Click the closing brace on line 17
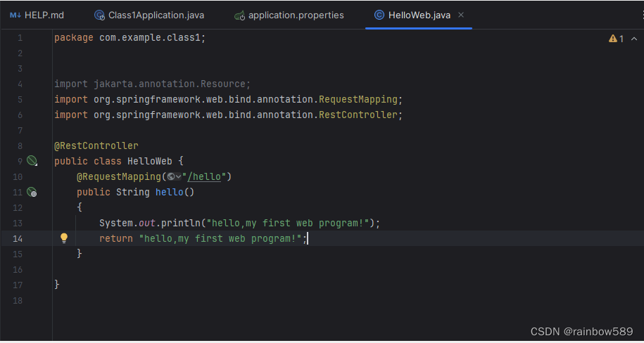644x343 pixels. [57, 285]
